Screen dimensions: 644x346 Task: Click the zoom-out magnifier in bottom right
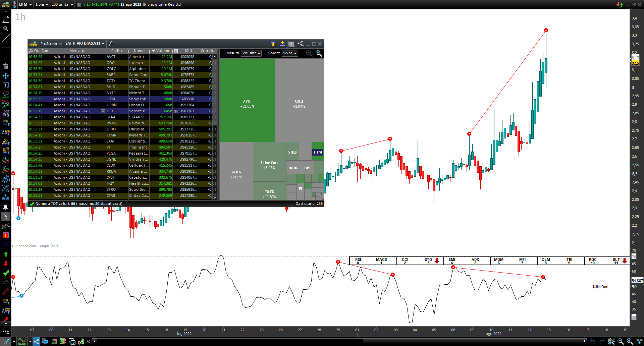tap(620, 341)
